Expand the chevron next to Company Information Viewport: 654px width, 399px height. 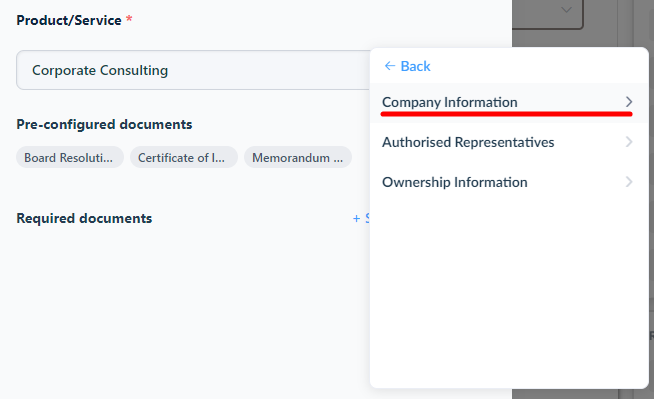(629, 102)
